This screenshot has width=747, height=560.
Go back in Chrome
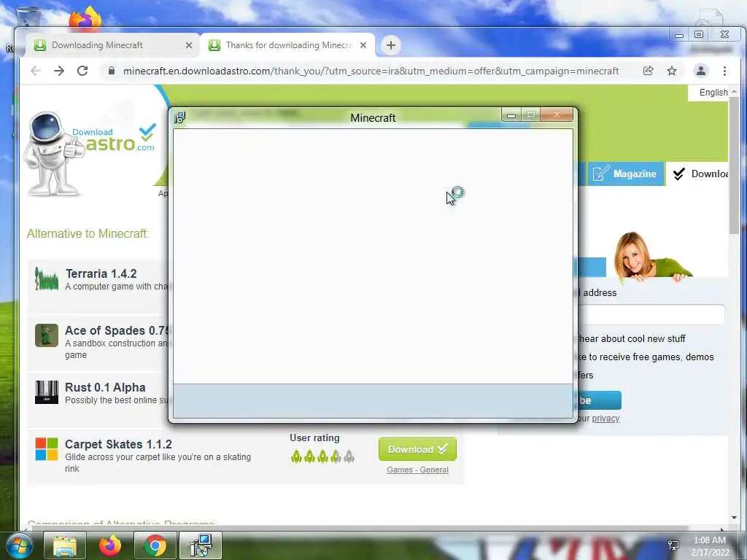(36, 71)
